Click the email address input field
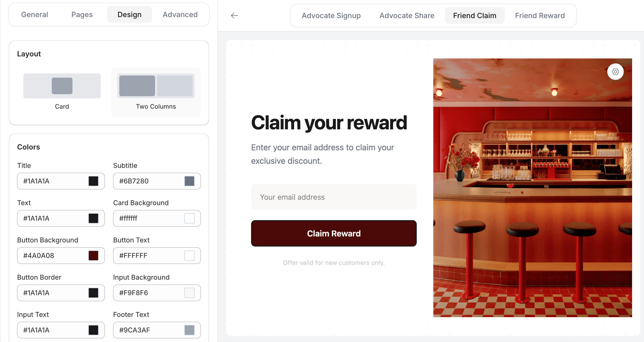Viewport: 644px width, 342px height. click(334, 197)
